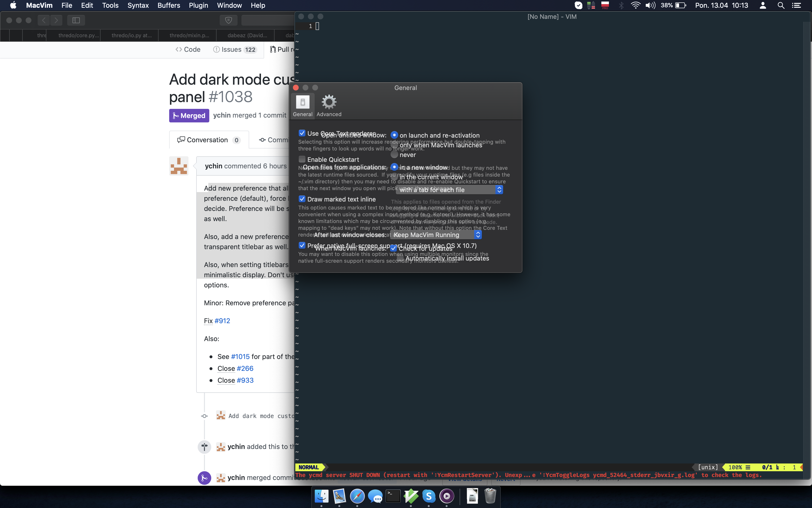Open issue link #1015
The image size is (812, 508).
[240, 357]
